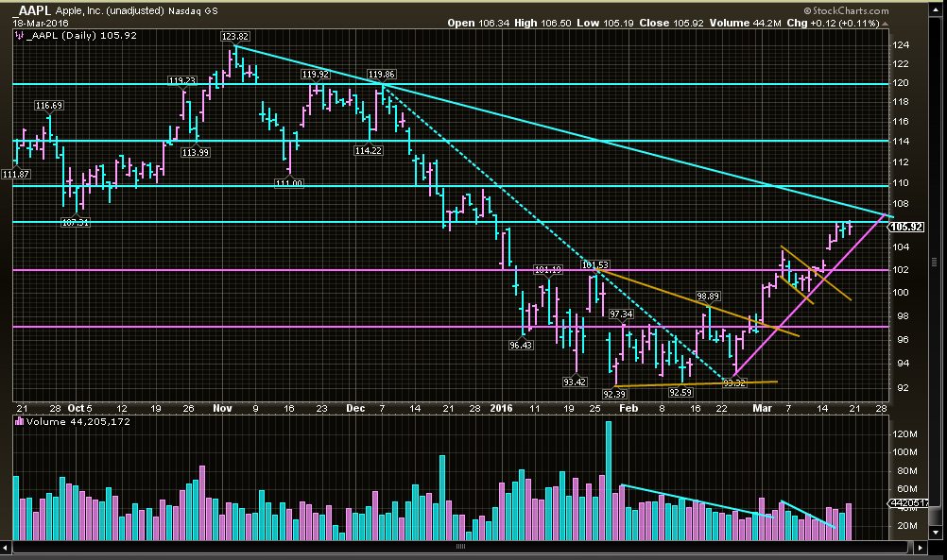Click the price bar icon beside _AAPL (Daily)
Viewport: 947px width, 560px height.
tap(19, 36)
